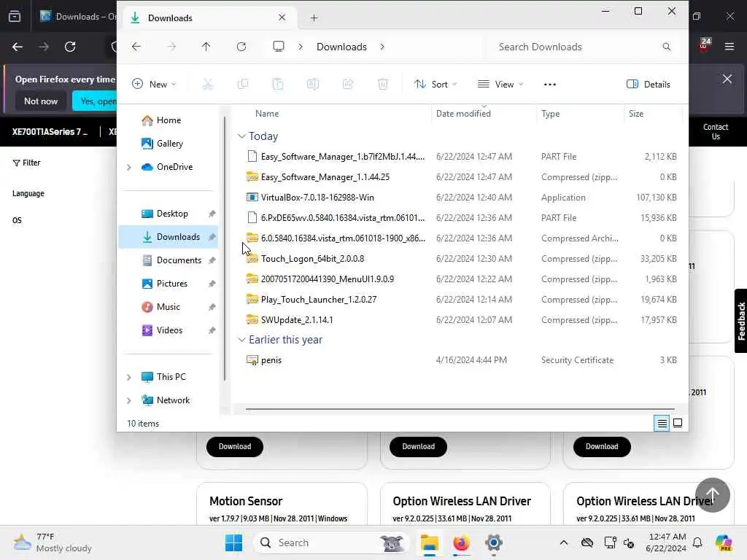The height and width of the screenshot is (560, 747).
Task: Open the See more three-dots menu
Action: point(550,85)
